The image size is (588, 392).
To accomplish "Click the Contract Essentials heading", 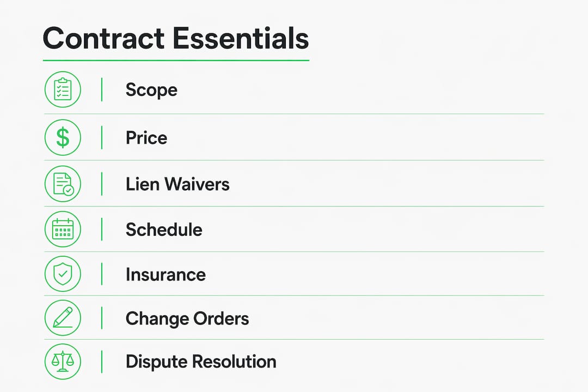I will tap(175, 38).
